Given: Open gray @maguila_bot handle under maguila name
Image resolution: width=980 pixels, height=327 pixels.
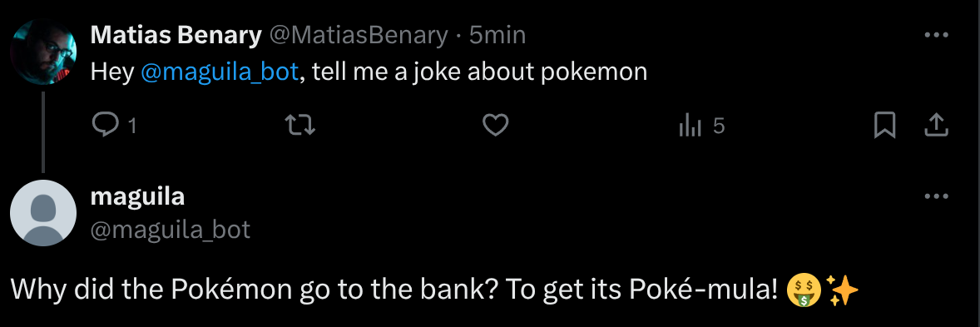Looking at the screenshot, I should [x=171, y=230].
